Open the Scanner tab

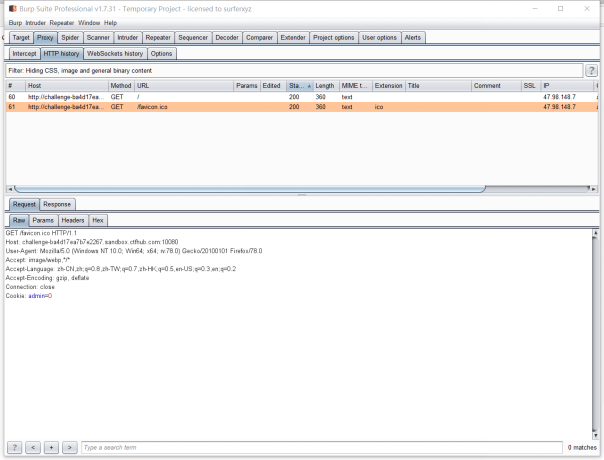click(x=98, y=37)
